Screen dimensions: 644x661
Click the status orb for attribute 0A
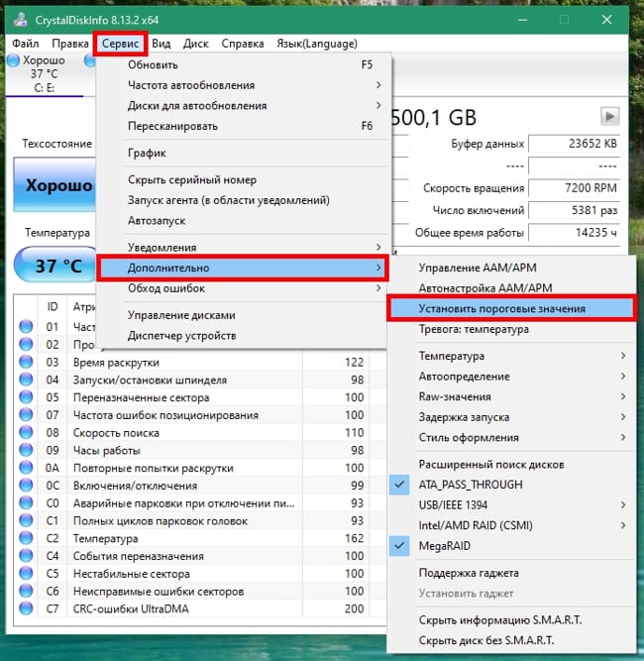click(26, 468)
